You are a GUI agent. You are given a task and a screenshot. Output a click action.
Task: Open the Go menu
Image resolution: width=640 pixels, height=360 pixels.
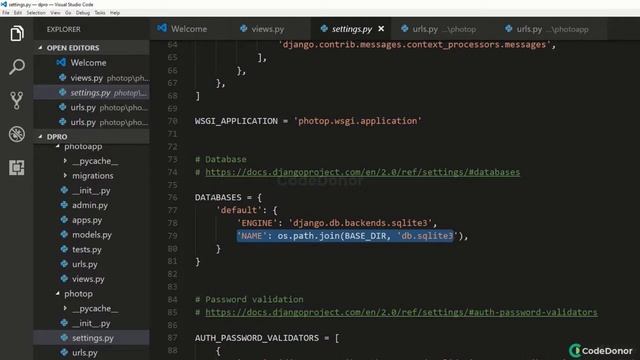point(68,13)
